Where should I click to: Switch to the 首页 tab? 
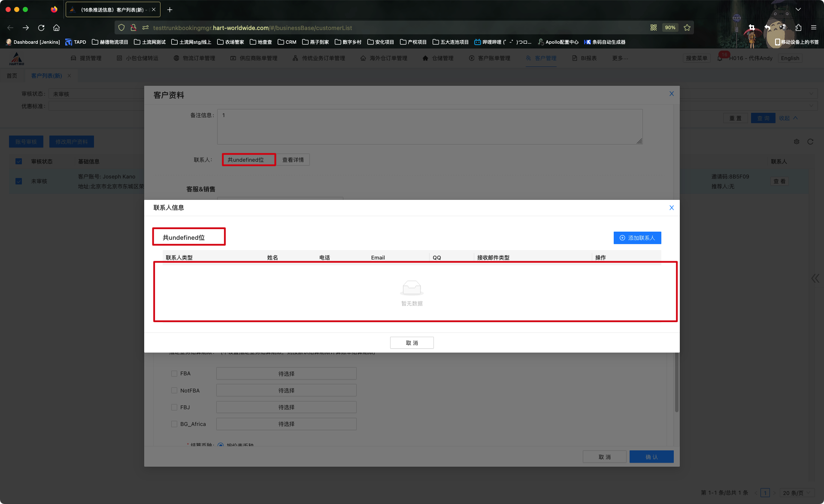pos(12,76)
